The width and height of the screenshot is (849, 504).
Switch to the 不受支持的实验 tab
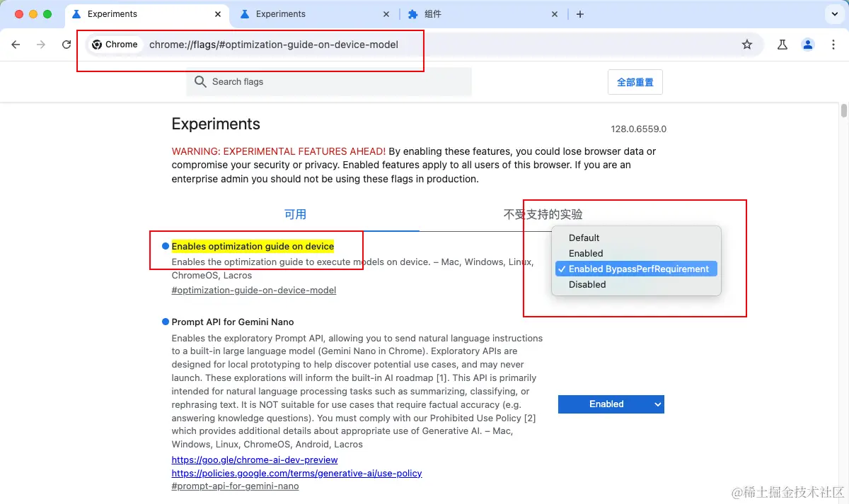(543, 214)
